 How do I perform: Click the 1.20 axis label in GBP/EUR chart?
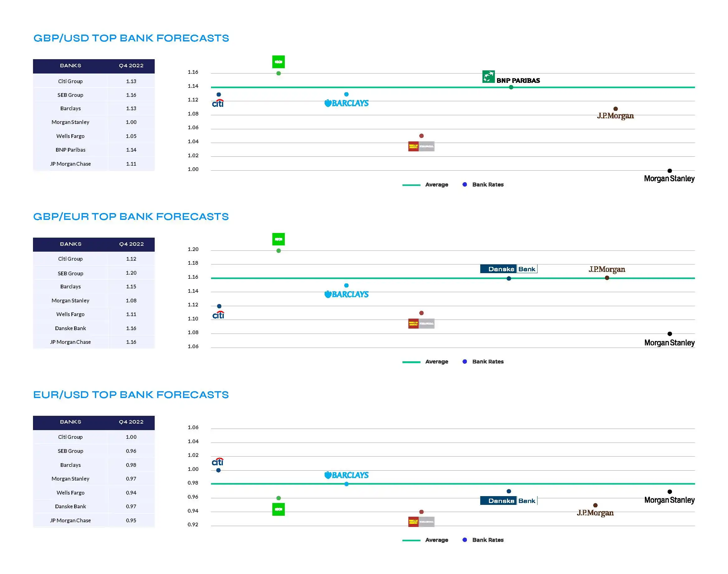pos(193,249)
